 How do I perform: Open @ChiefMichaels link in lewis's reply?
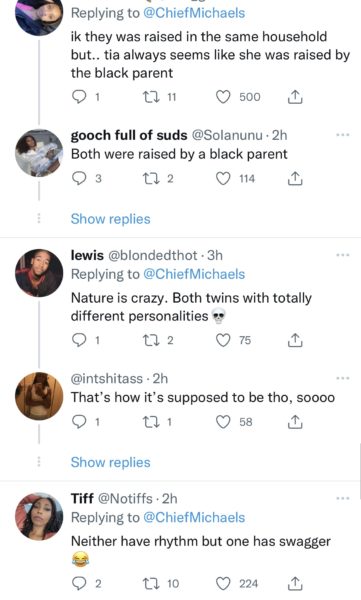(194, 274)
